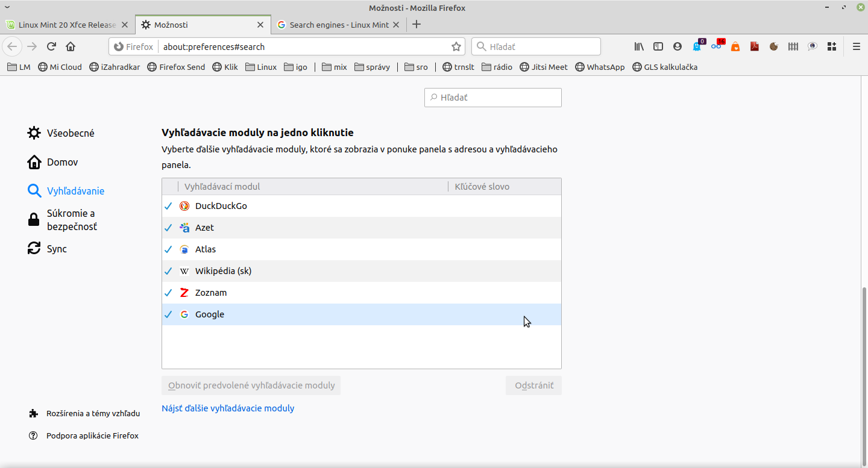868x468 pixels.
Task: Open the window menu arrow in titlebar
Action: pos(7,7)
